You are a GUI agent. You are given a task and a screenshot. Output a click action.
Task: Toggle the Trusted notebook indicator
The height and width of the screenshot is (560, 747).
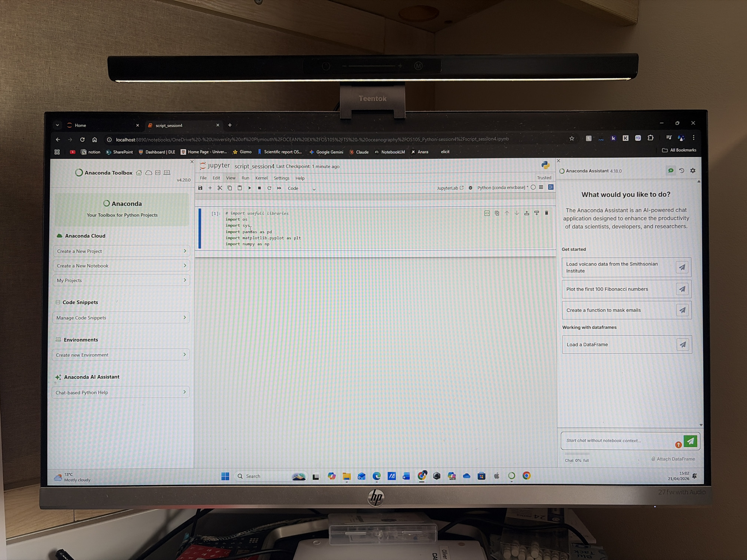pyautogui.click(x=544, y=178)
